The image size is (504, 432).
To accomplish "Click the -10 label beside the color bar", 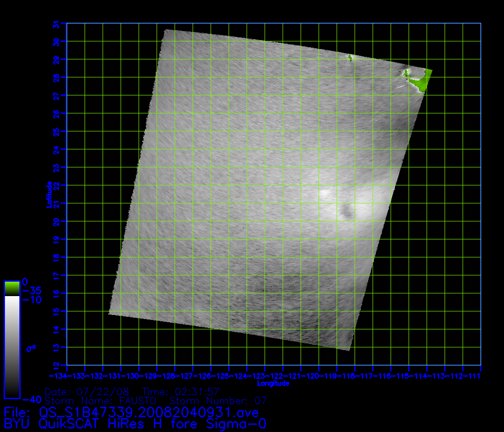I will point(31,300).
